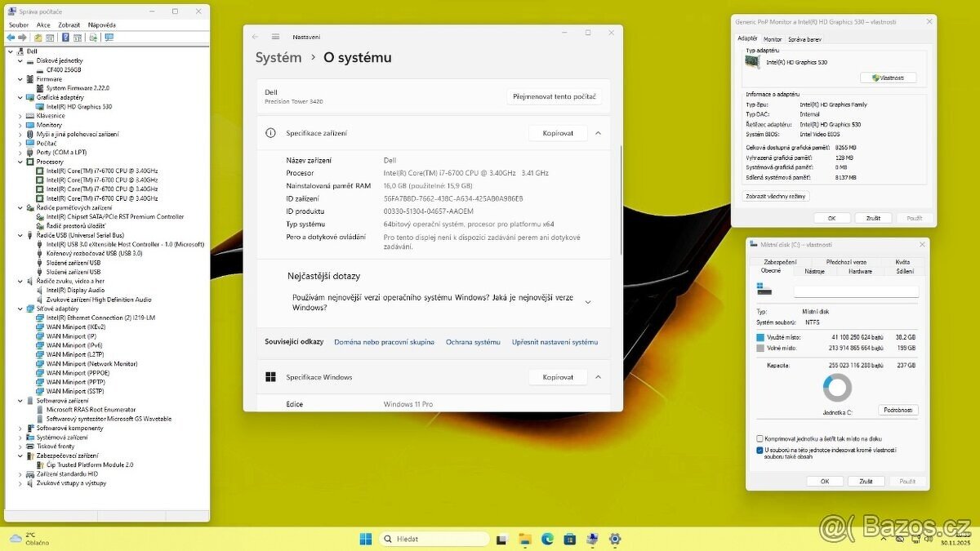Click the scan for hardware changes monitor icon
The height and width of the screenshot is (551, 980).
[109, 37]
